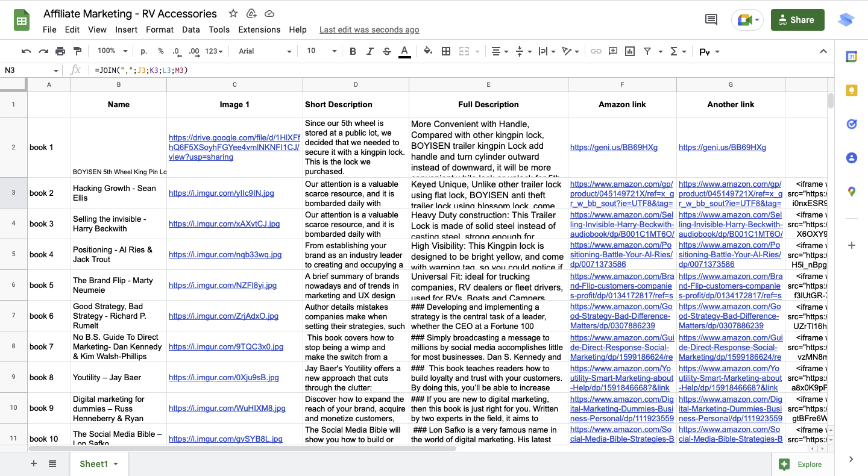Click the Name box showing N3
868x476 pixels.
coord(30,70)
